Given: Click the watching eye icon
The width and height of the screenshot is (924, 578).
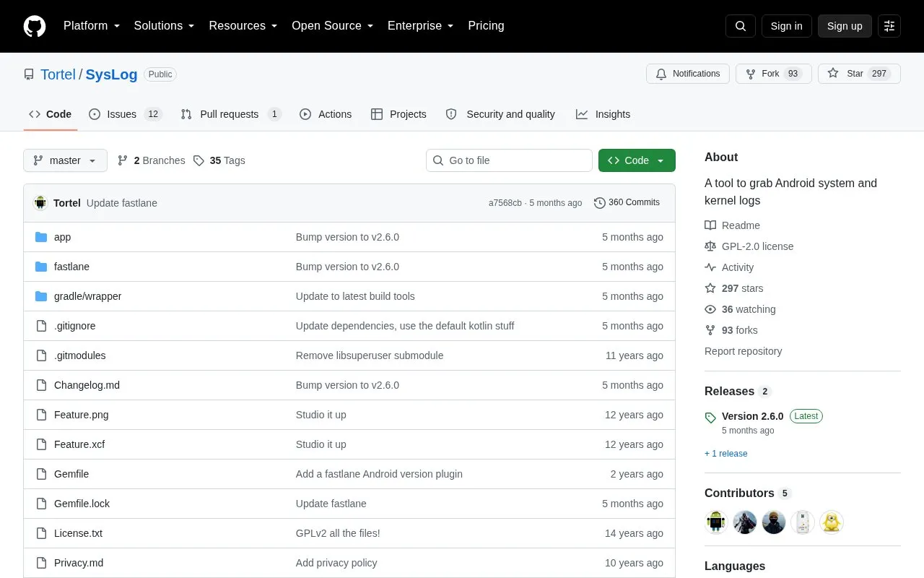Looking at the screenshot, I should click(710, 309).
